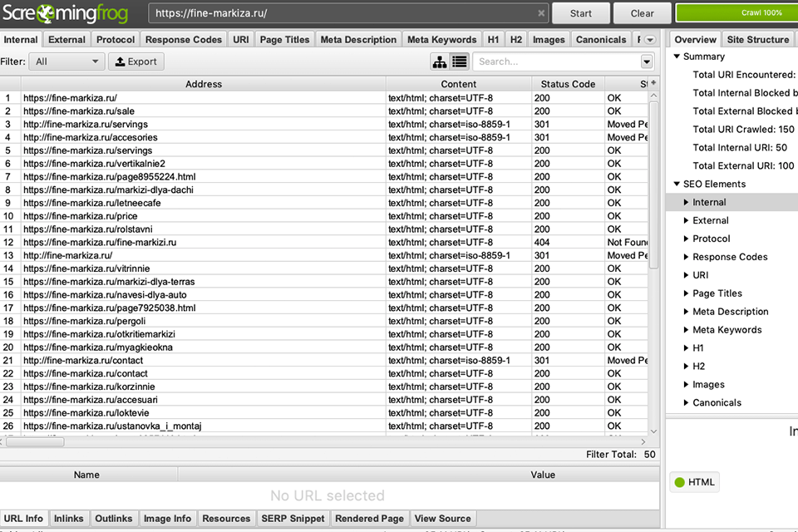The image size is (798, 532).
Task: Open the Meta Keywords tab
Action: tap(441, 40)
